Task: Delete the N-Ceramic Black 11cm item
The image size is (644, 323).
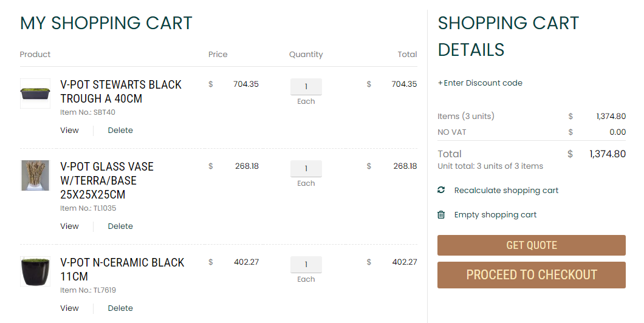Action: (120, 308)
